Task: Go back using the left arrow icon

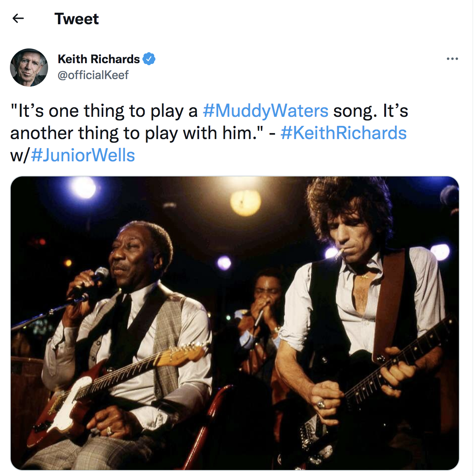Action: click(x=18, y=19)
